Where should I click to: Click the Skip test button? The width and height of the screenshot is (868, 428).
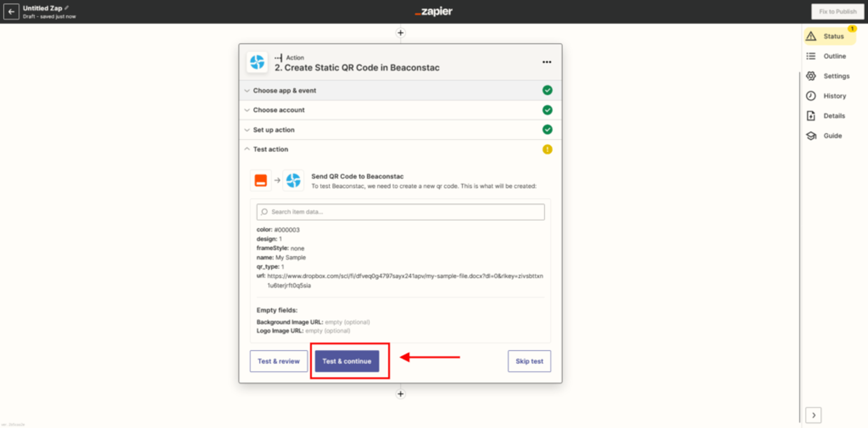coord(529,361)
